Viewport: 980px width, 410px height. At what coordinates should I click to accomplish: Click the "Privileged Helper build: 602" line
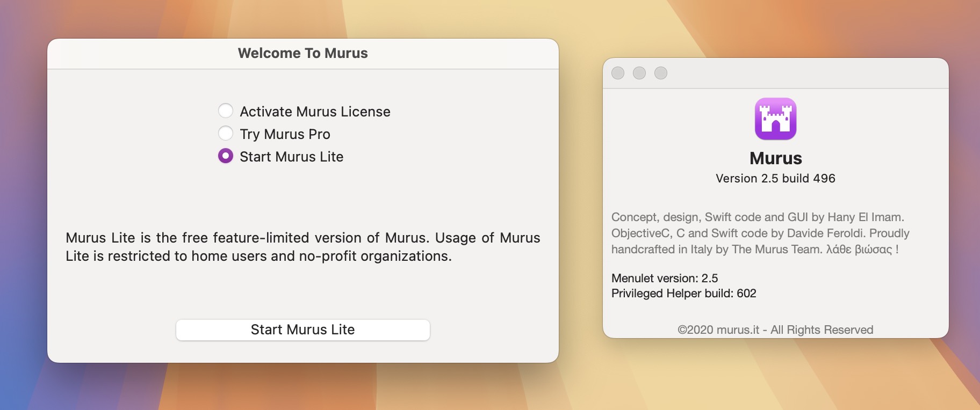(x=684, y=293)
